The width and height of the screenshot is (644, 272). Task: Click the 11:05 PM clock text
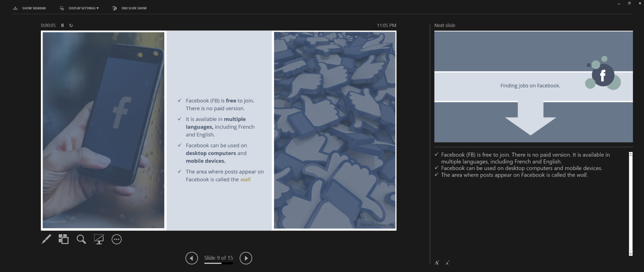click(386, 25)
